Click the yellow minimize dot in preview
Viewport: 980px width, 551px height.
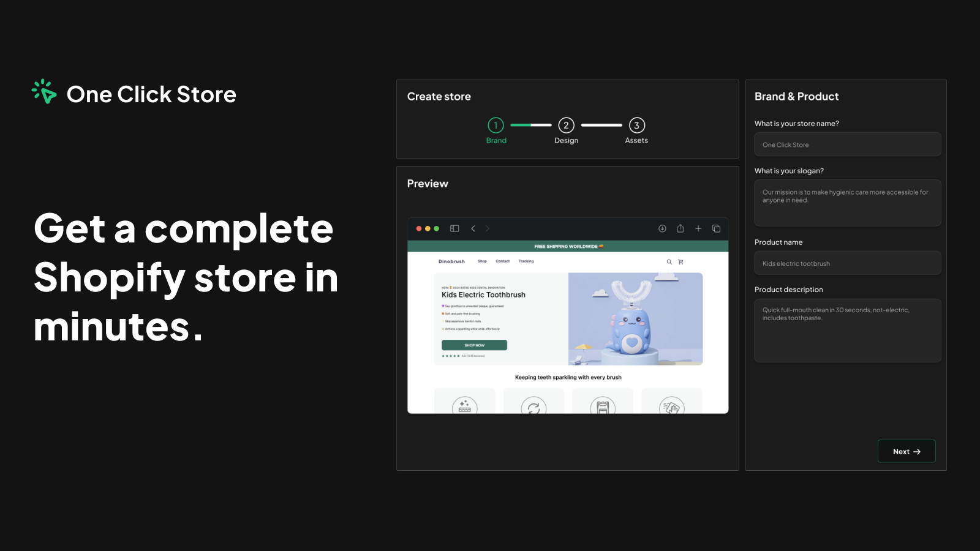428,228
